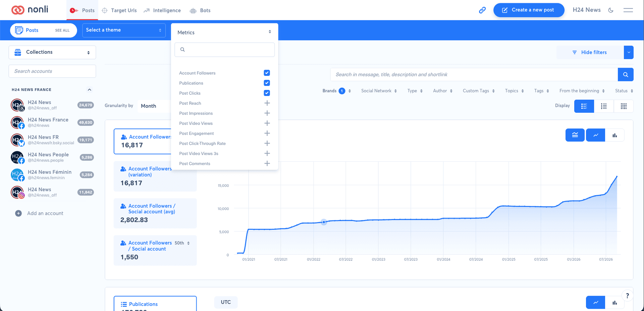The height and width of the screenshot is (311, 644).
Task: Add Post Engagement metric with plus icon
Action: pos(267,133)
